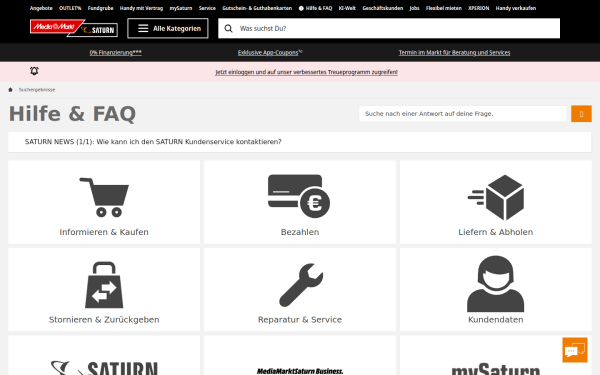Open Informieren & Kaufen shopping cart icon
600x375 pixels.
click(x=104, y=197)
